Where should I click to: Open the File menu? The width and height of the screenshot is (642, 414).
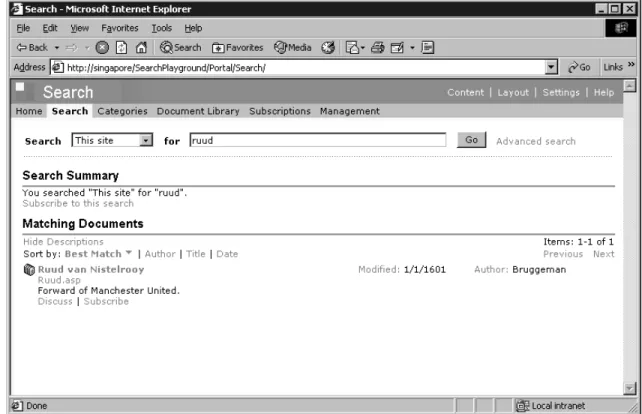tap(23, 28)
